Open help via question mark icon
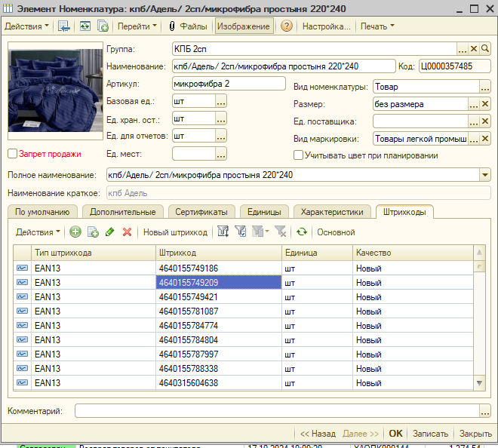The width and height of the screenshot is (498, 448). coord(287,26)
